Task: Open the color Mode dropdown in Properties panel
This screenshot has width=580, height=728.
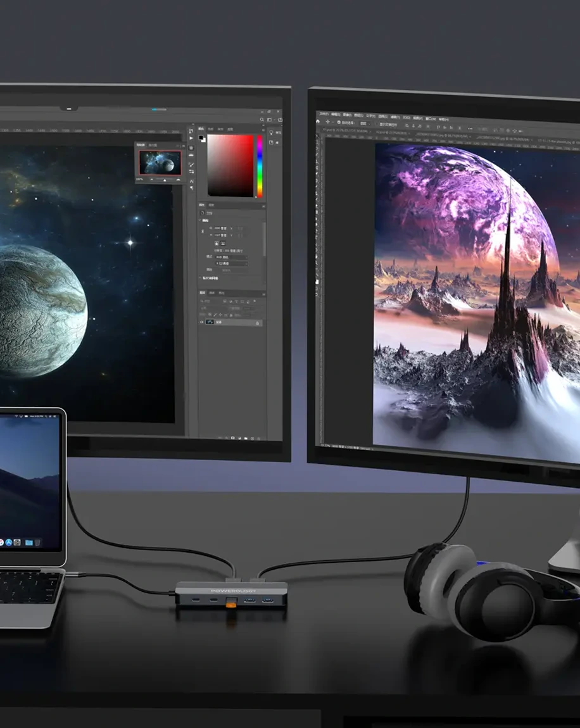Action: tap(231, 257)
